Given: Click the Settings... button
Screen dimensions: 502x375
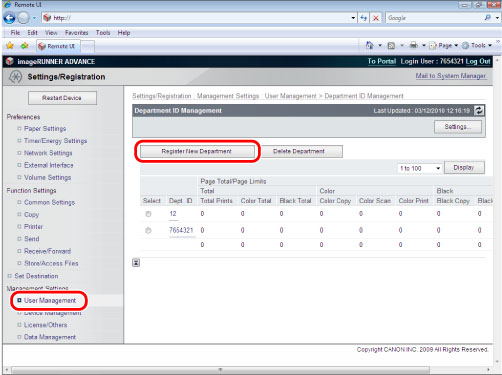Looking at the screenshot, I should pyautogui.click(x=458, y=127).
